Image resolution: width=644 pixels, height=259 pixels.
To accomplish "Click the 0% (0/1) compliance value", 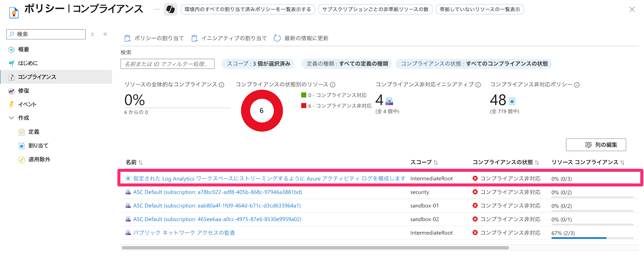I will coord(562,219).
